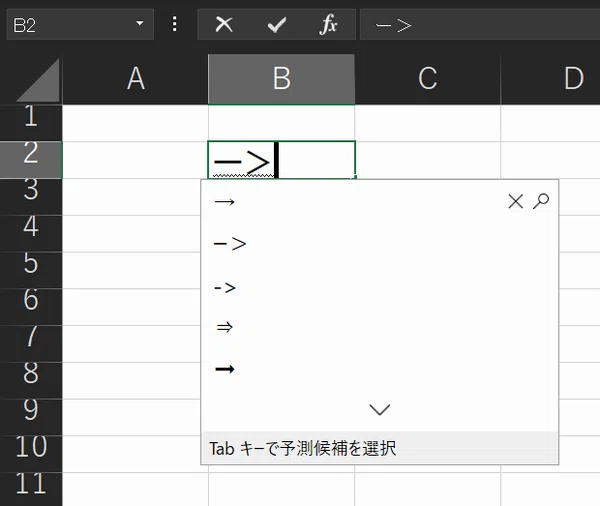Select column B header

click(281, 79)
